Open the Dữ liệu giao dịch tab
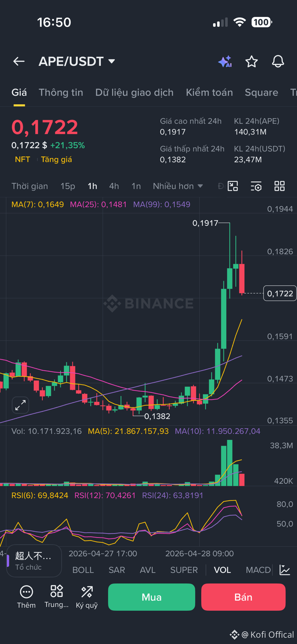 [x=135, y=93]
